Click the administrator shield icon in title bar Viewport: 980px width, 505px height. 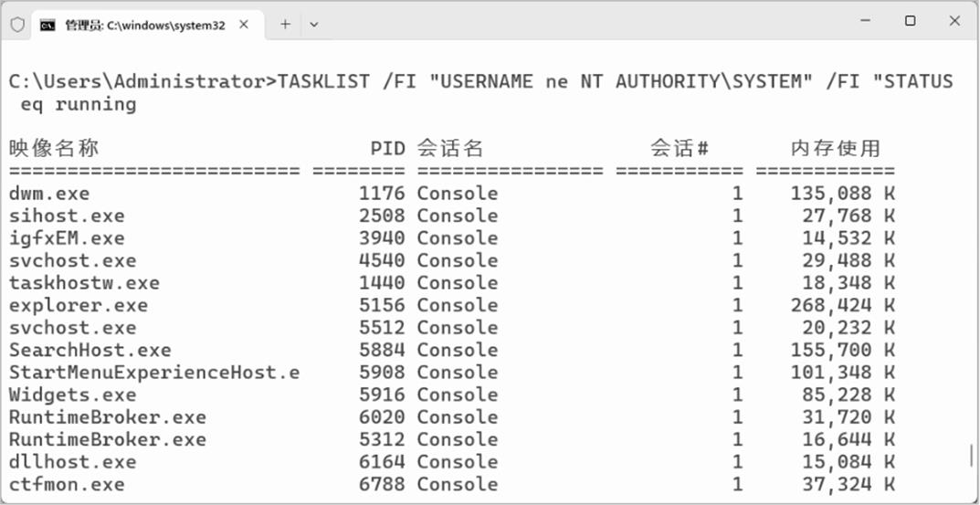coord(17,25)
